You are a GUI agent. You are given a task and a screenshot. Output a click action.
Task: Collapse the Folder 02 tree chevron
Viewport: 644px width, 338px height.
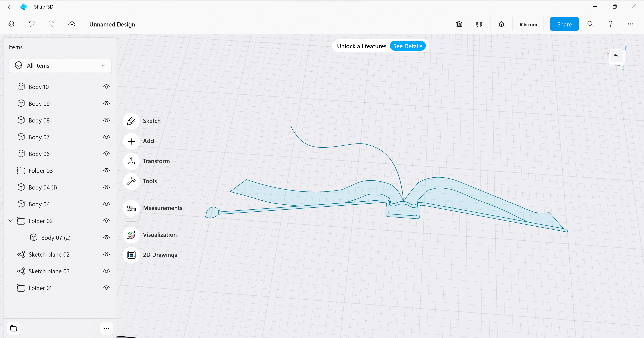[11, 221]
